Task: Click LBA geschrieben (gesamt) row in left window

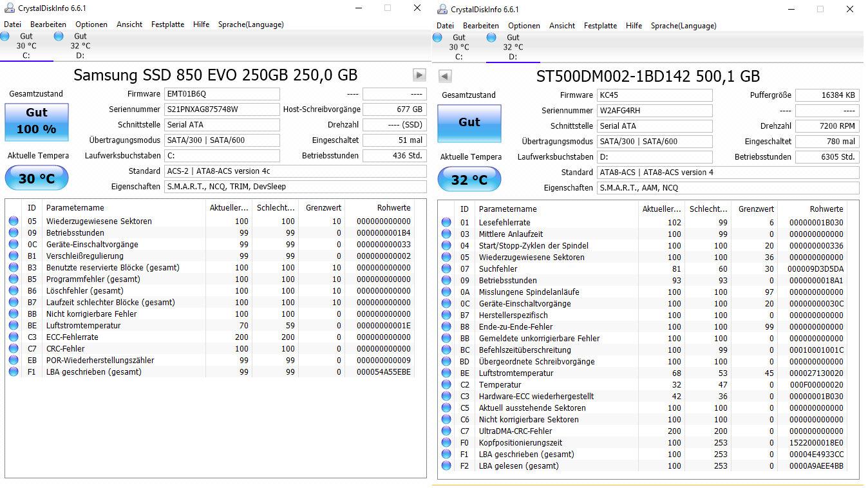Action: (210, 371)
